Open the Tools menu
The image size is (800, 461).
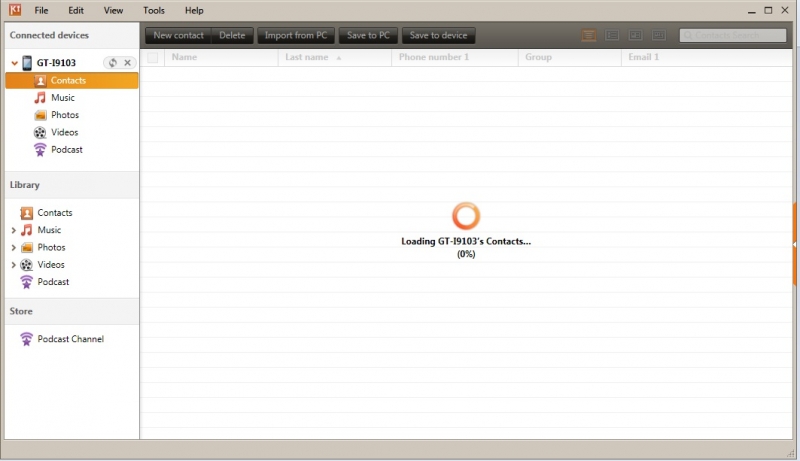[x=153, y=10]
